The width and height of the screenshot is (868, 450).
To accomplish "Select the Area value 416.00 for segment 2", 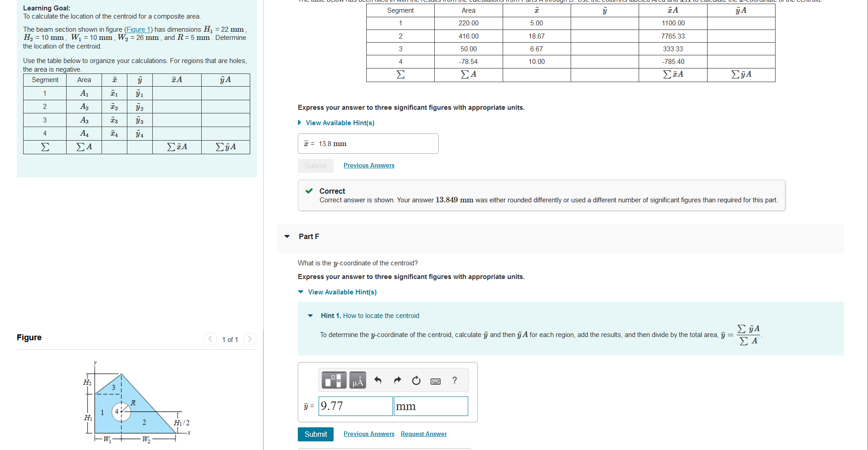I will [469, 36].
